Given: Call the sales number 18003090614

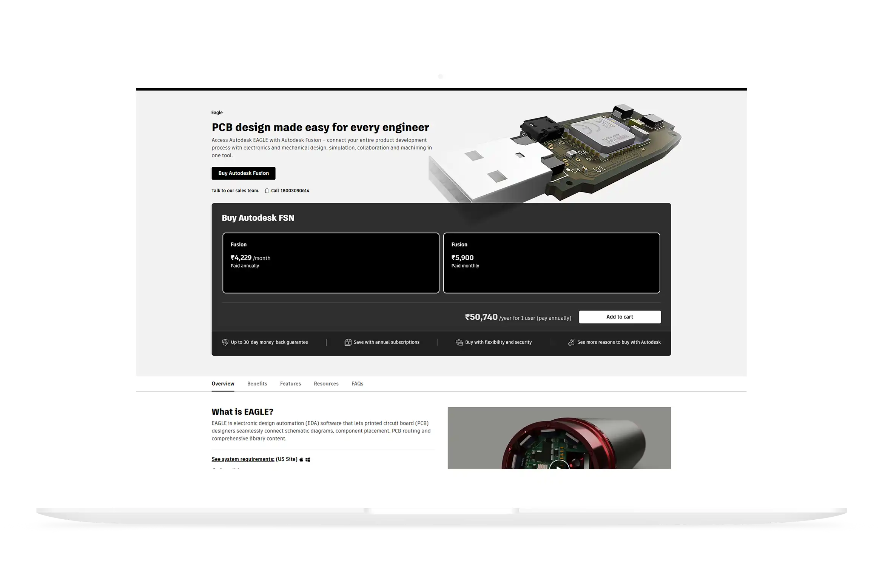Looking at the screenshot, I should pyautogui.click(x=290, y=191).
